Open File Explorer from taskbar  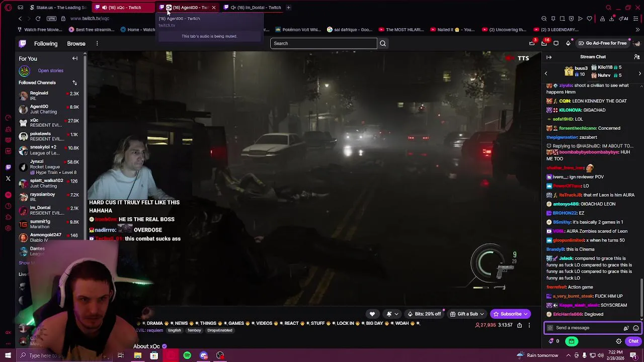pos(137,355)
